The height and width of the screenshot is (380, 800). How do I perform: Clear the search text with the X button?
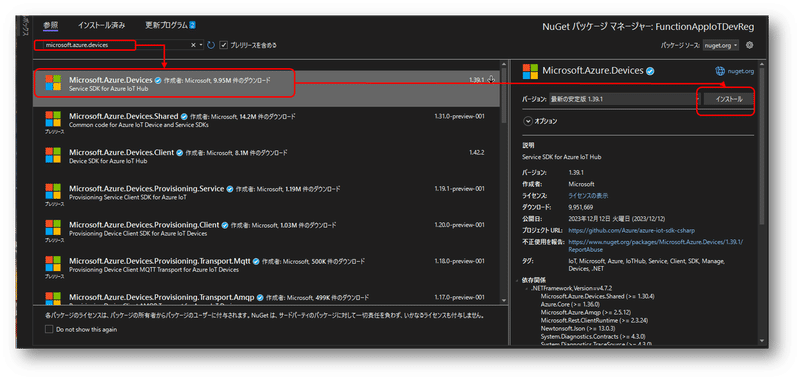point(193,45)
